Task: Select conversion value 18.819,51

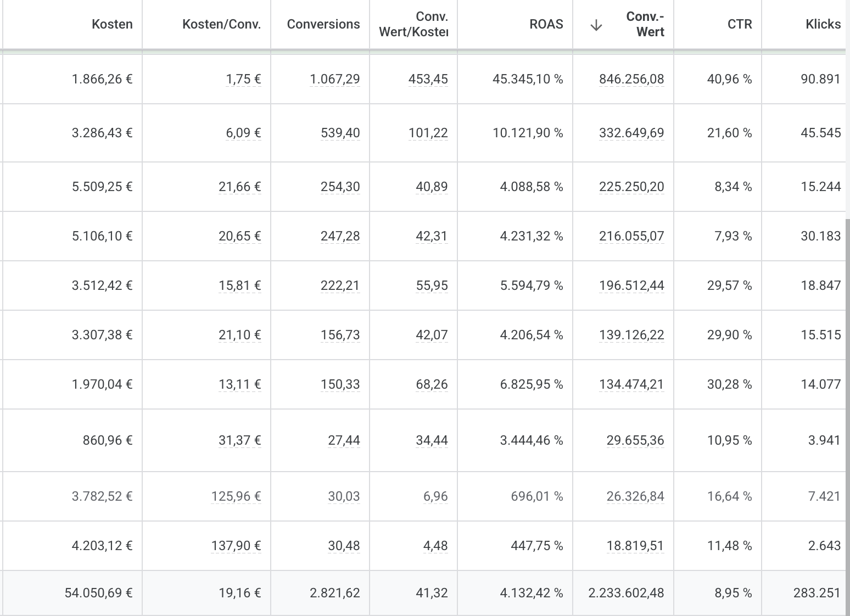Action: (635, 546)
